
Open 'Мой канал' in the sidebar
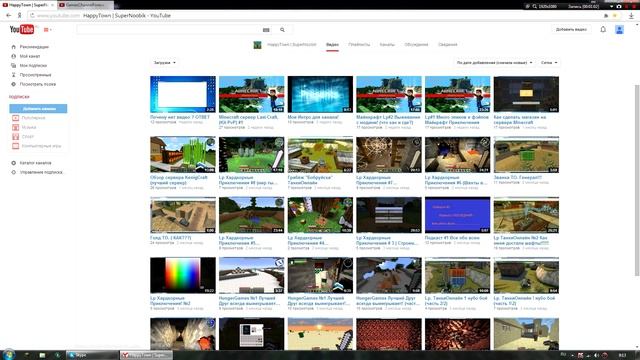click(x=30, y=56)
